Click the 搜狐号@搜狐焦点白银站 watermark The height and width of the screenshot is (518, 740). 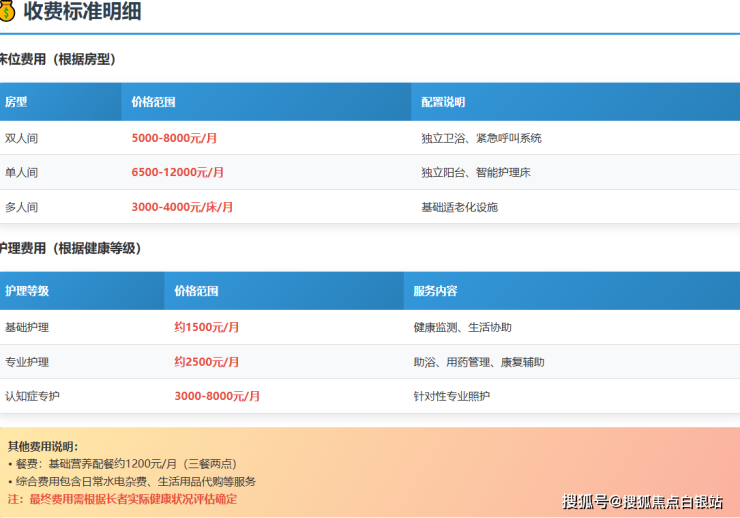tap(642, 502)
